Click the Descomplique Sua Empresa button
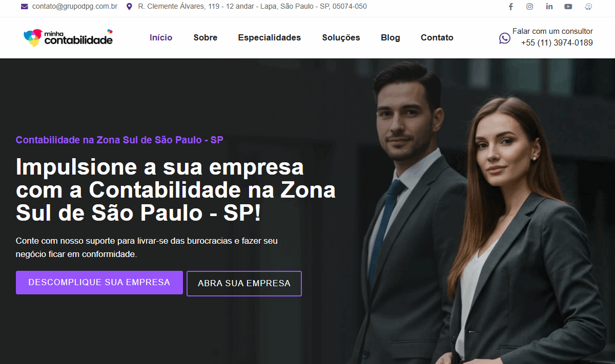Image resolution: width=615 pixels, height=364 pixels. (x=99, y=283)
